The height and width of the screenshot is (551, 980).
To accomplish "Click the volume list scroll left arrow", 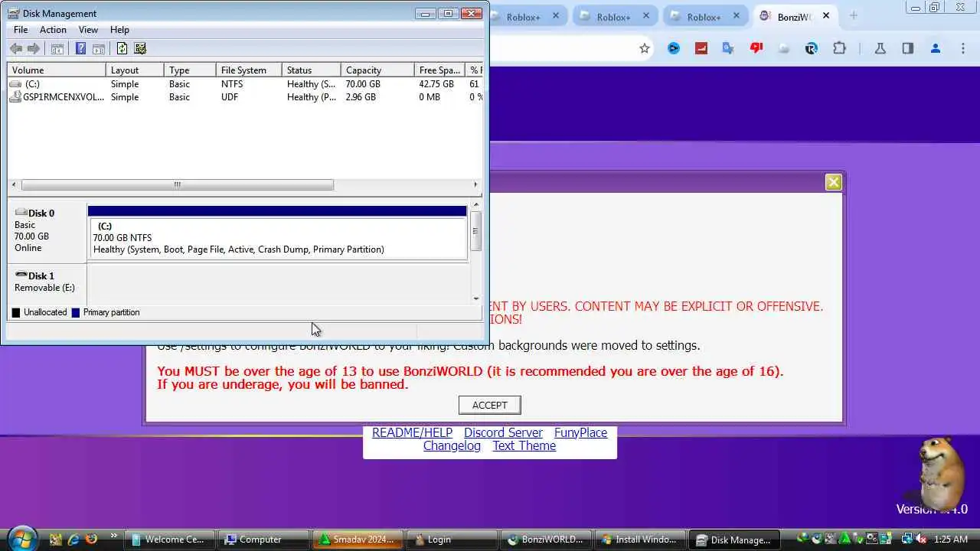I will pyautogui.click(x=14, y=184).
